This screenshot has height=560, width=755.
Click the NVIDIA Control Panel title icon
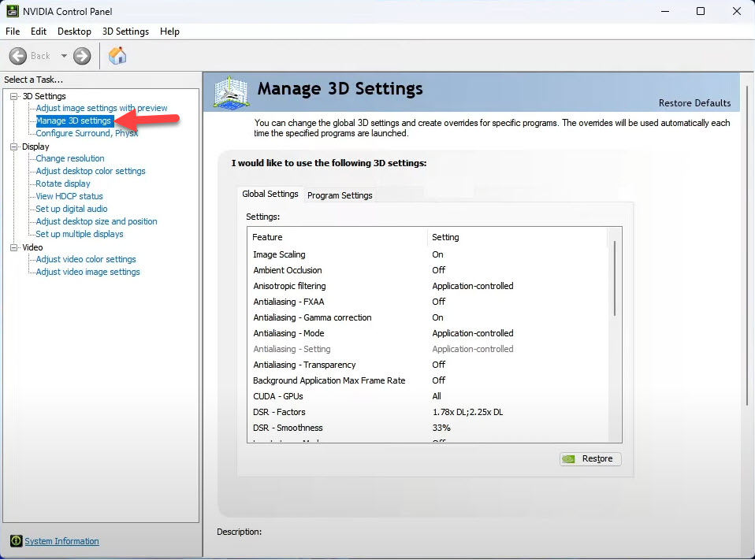click(x=12, y=11)
